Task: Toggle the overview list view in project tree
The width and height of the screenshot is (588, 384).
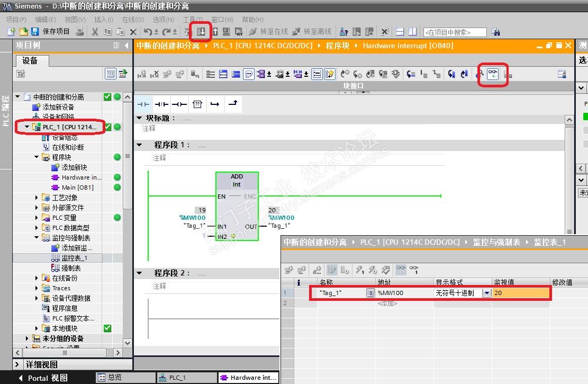Action: click(x=110, y=74)
